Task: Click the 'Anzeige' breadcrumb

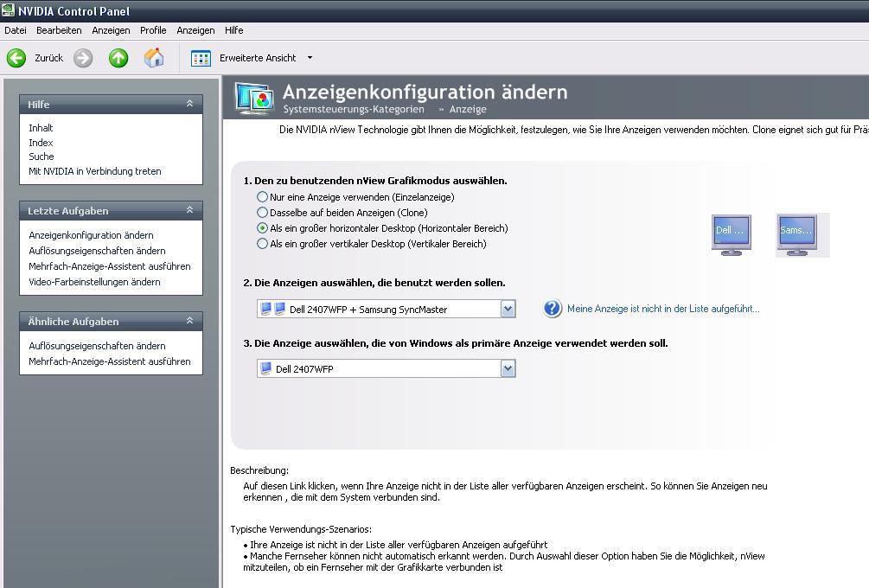Action: pyautogui.click(x=468, y=109)
